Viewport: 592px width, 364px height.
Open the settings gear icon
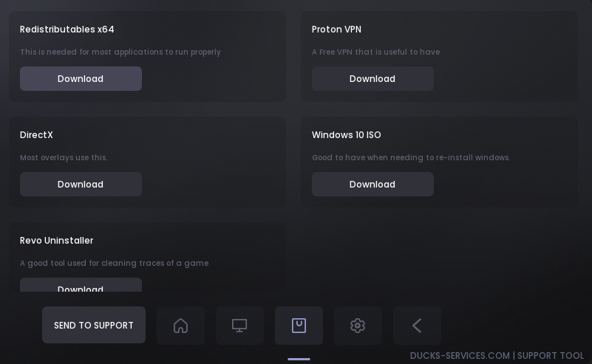(x=358, y=326)
